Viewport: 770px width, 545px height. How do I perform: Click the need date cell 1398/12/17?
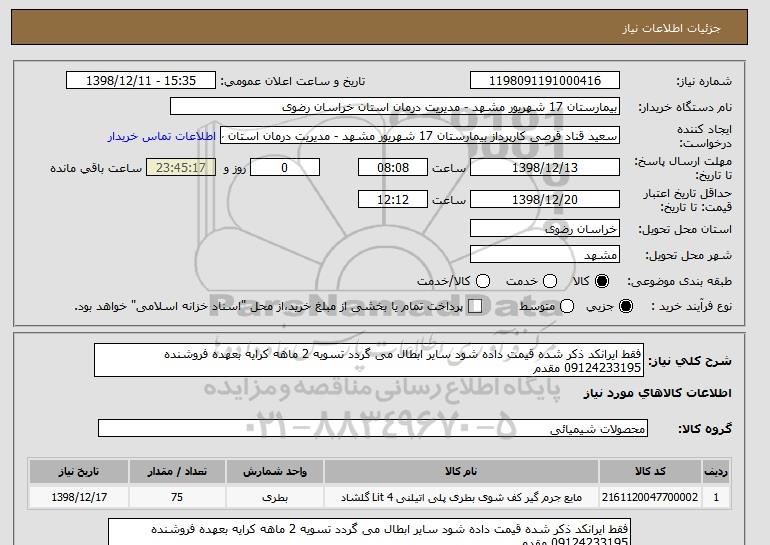79,497
